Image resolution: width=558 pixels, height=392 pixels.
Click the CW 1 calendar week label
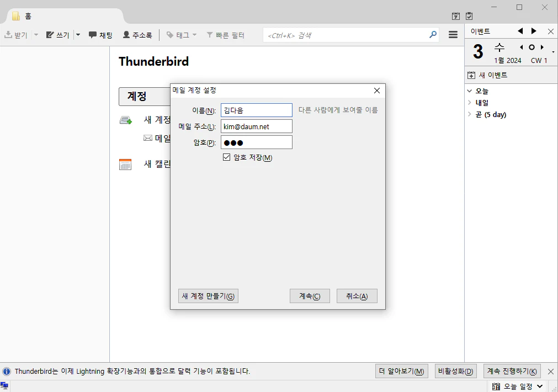pyautogui.click(x=539, y=61)
